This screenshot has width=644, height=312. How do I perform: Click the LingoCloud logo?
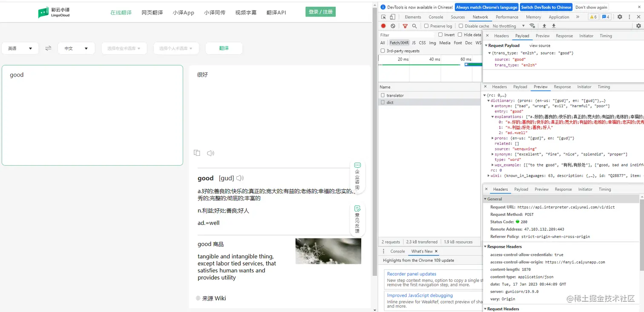click(x=54, y=12)
